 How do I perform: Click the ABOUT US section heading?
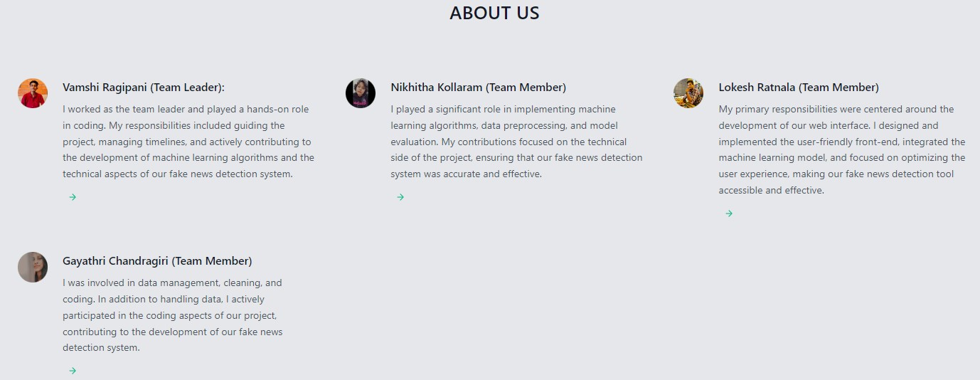(494, 13)
